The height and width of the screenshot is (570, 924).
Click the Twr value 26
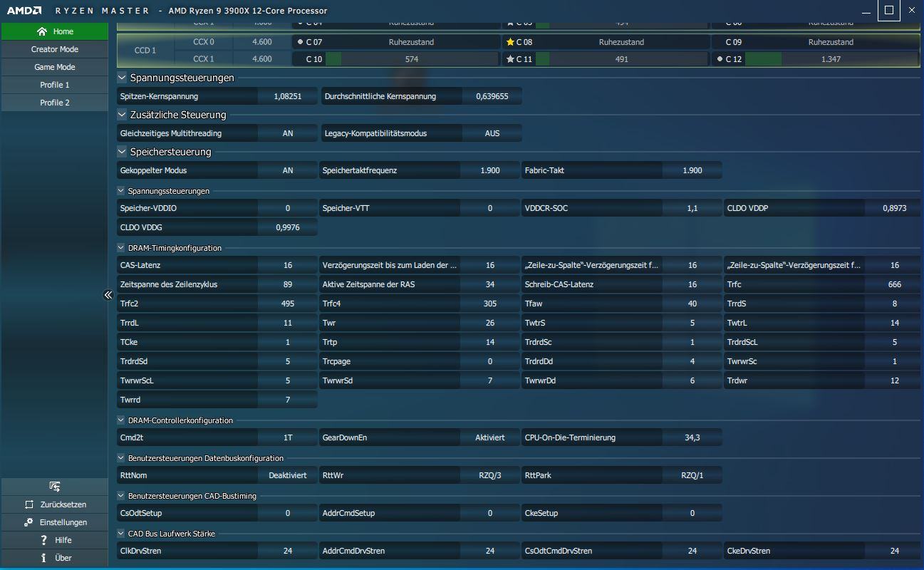490,323
